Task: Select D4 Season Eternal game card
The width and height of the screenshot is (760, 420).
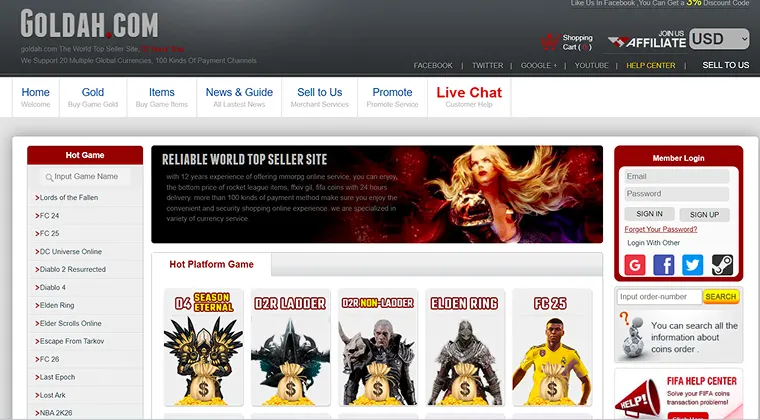Action: (x=204, y=347)
